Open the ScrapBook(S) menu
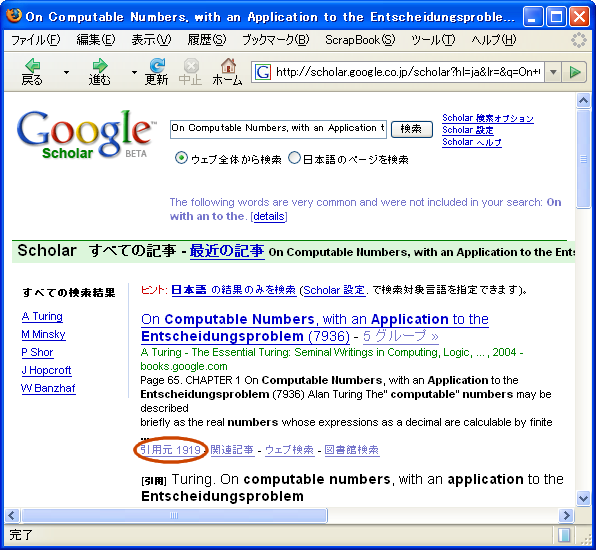The height and width of the screenshot is (550, 596). click(x=360, y=40)
